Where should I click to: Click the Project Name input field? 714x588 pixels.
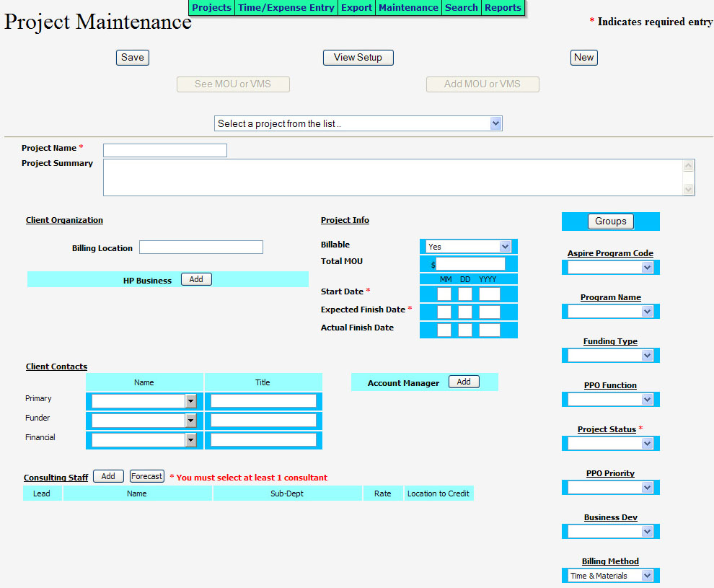(165, 150)
